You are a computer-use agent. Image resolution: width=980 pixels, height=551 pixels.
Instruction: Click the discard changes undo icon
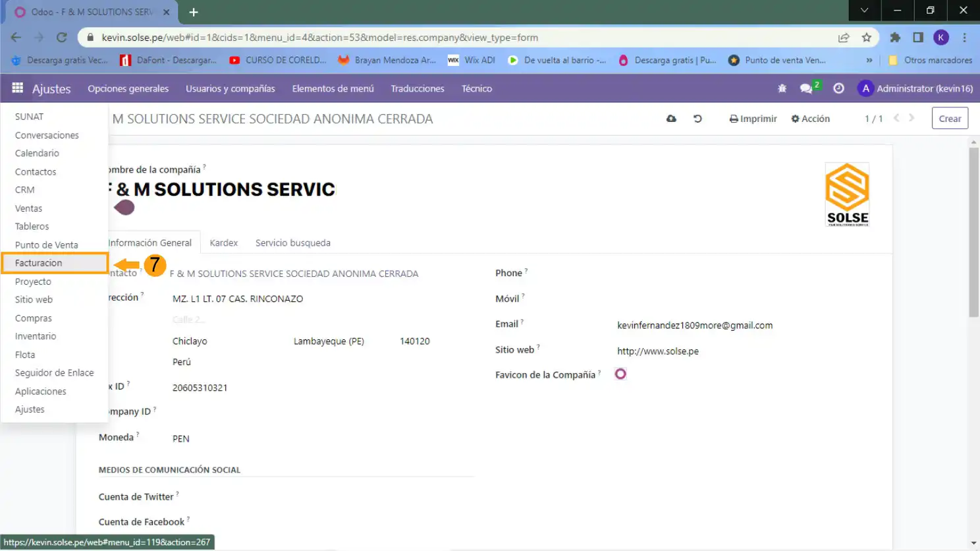[x=697, y=119]
